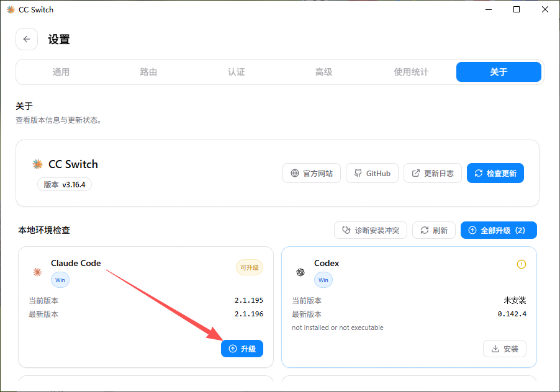Click the Claude Code card title
Viewport: 560px width, 392px height.
[x=76, y=263]
